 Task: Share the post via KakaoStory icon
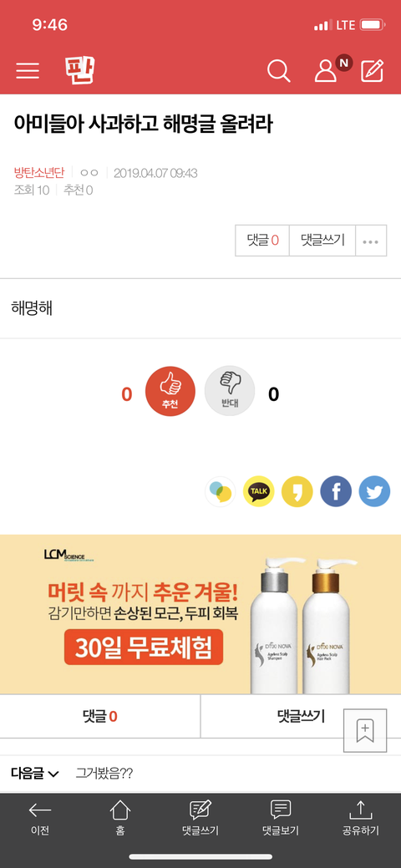(297, 491)
